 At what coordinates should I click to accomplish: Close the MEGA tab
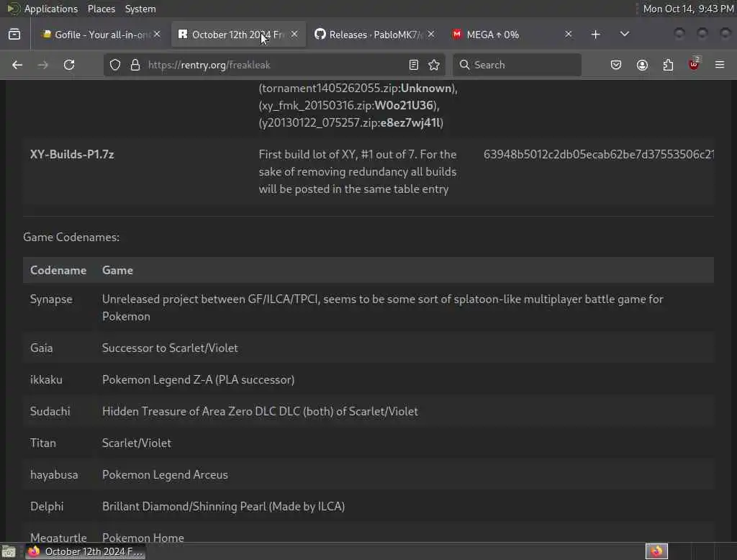click(569, 35)
